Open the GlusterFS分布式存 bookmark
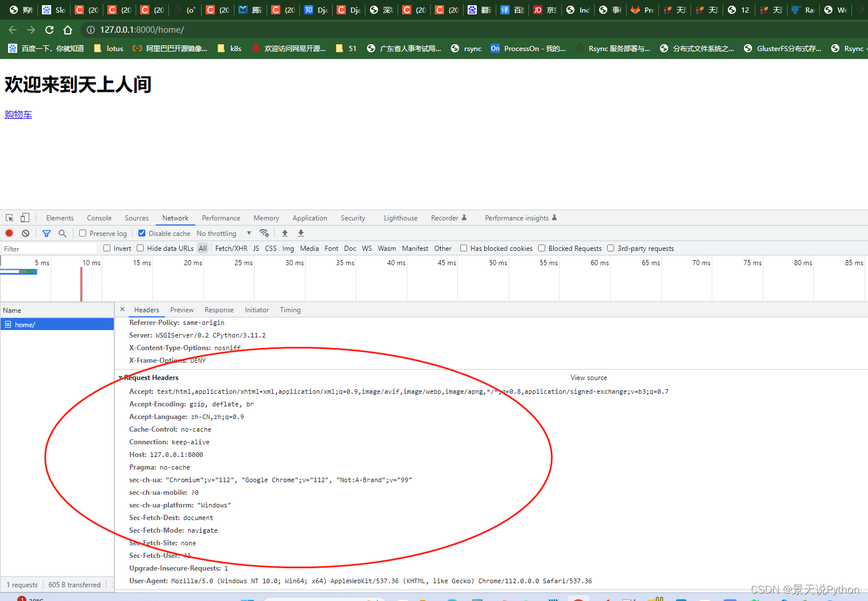Image resolution: width=868 pixels, height=601 pixels. [x=782, y=49]
